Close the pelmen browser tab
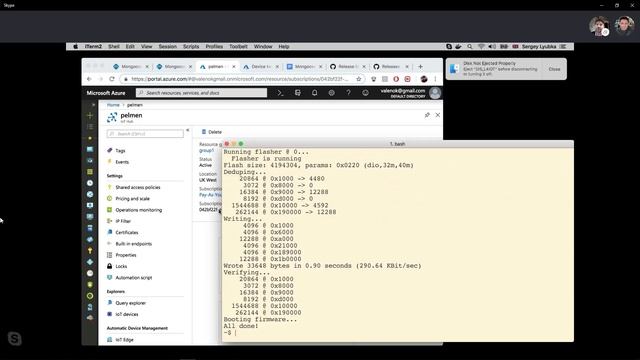Screen dimensions: 640x360 click(x=234, y=67)
